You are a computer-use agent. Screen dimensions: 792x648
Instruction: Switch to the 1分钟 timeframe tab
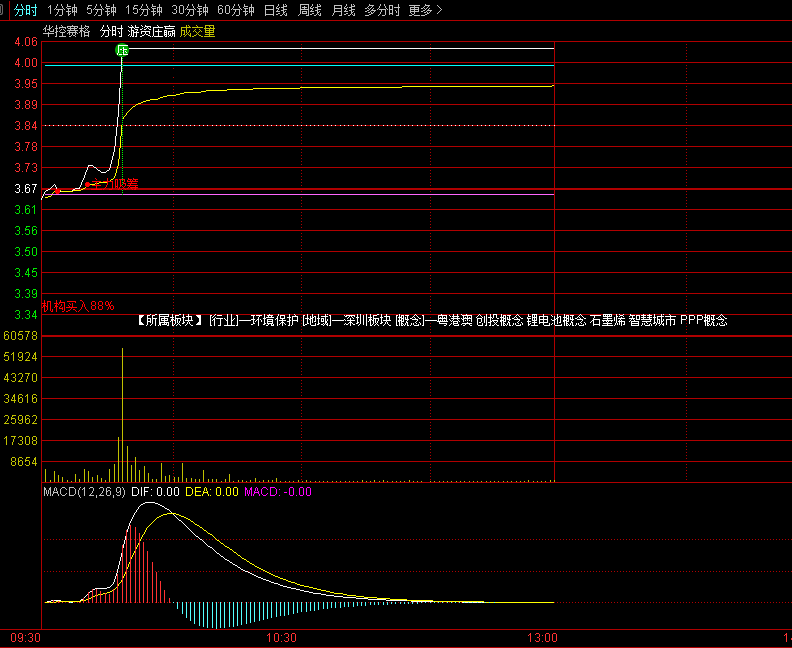[x=62, y=10]
